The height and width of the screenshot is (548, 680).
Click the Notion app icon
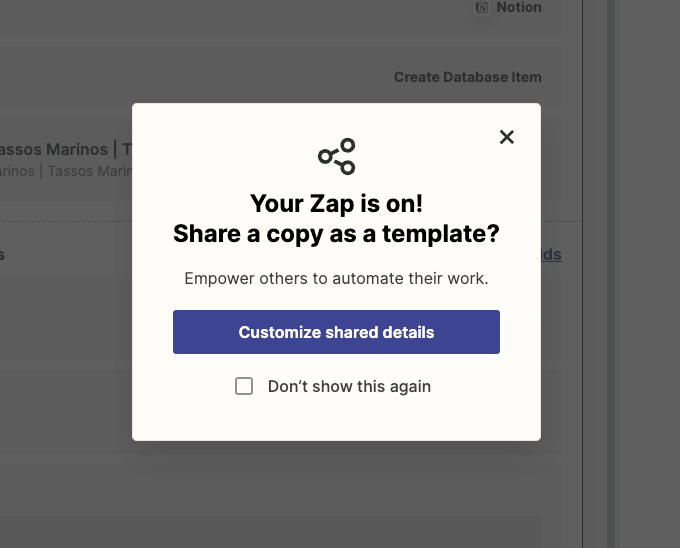482,7
